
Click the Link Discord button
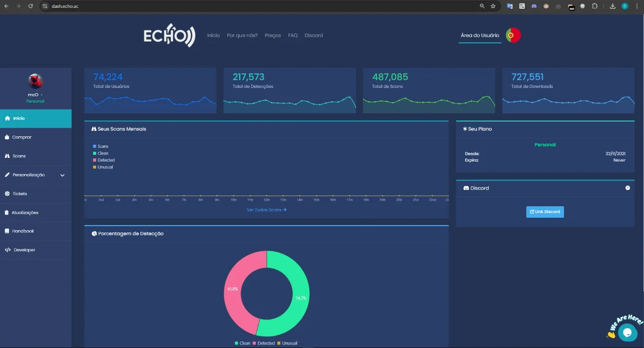point(545,212)
